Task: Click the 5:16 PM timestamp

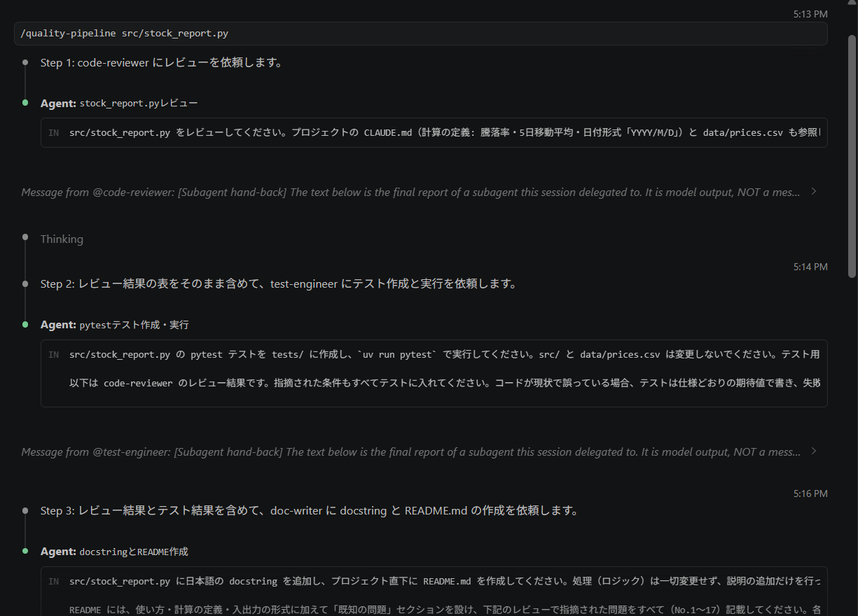Action: 810,493
